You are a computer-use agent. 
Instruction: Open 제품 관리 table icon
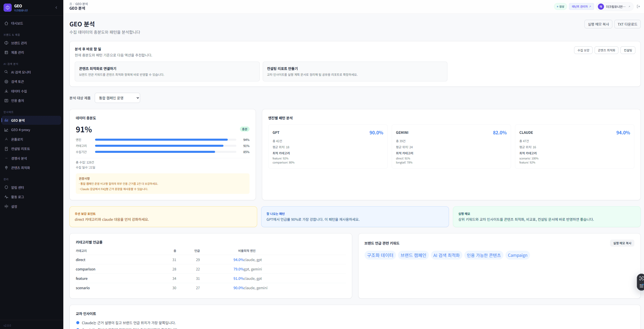coord(6,52)
